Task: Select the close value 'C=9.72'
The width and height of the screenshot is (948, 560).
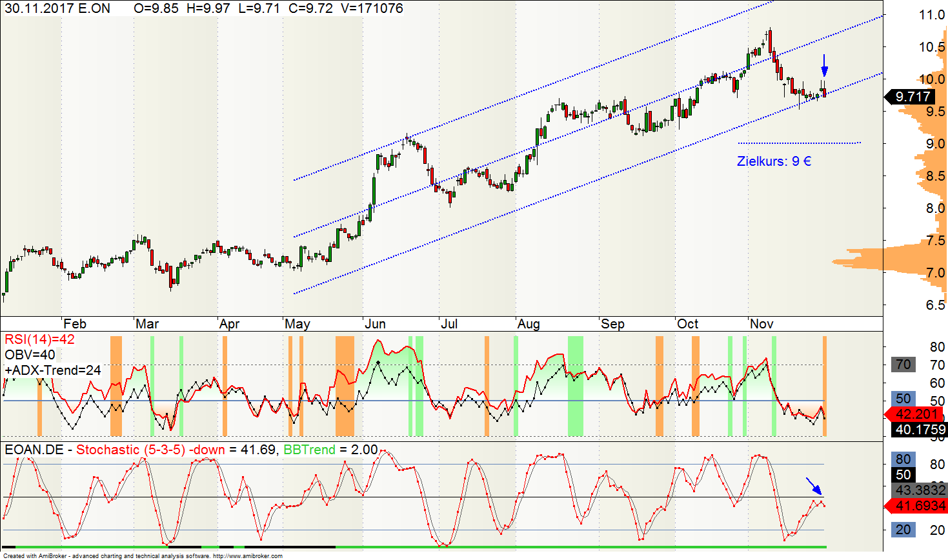Action: point(310,8)
